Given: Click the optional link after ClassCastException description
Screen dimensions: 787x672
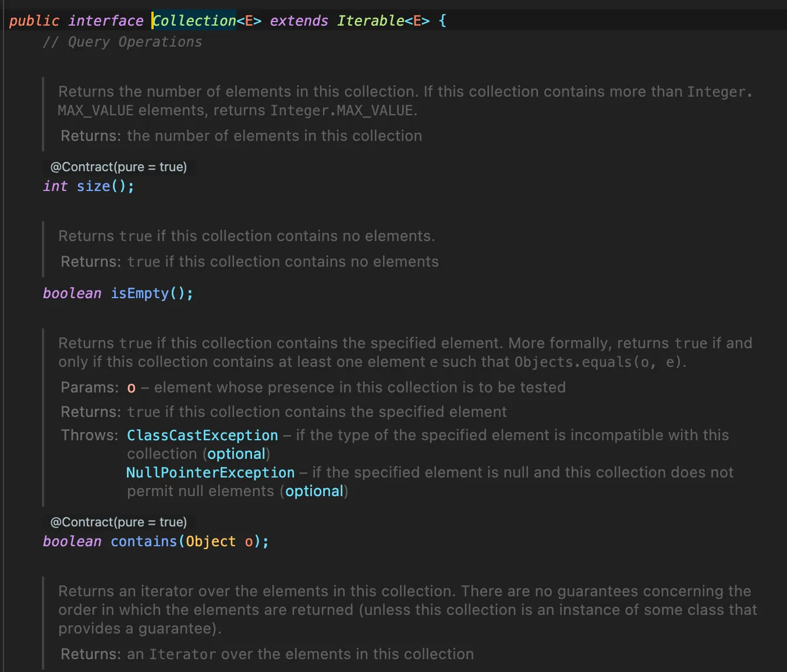Looking at the screenshot, I should point(236,454).
